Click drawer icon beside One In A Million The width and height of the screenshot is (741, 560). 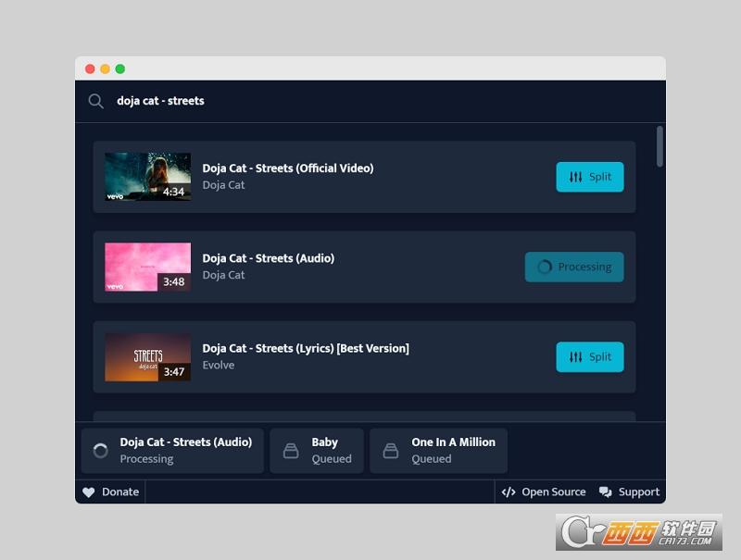pos(391,451)
